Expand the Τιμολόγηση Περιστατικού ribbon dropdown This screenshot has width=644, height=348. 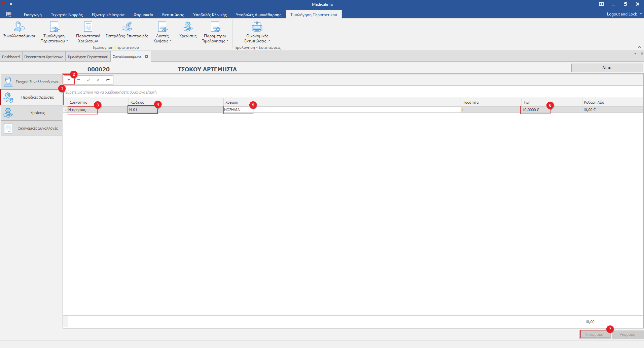(54, 38)
